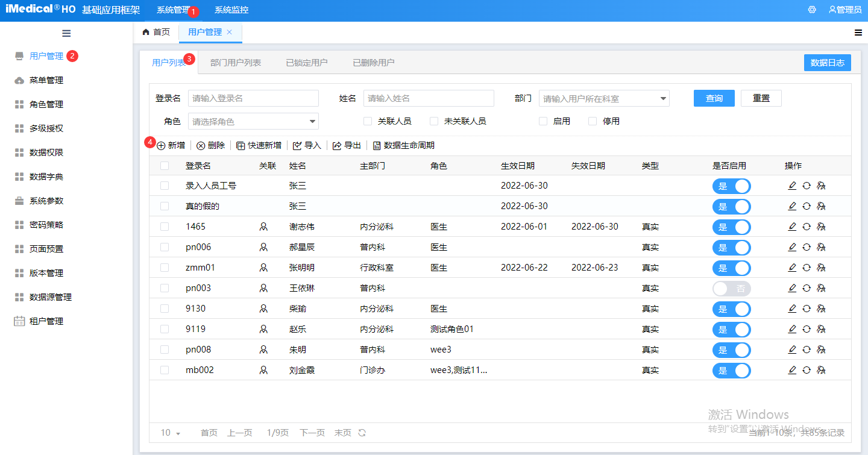Image resolution: width=868 pixels, height=455 pixels.
Task: Open 角色管理 in the sidebar
Action: [46, 104]
